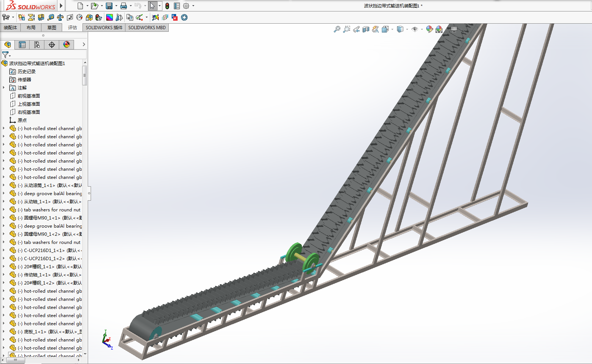Viewport: 592px width, 364px height.
Task: Switch to the 草图 tab
Action: pos(52,28)
